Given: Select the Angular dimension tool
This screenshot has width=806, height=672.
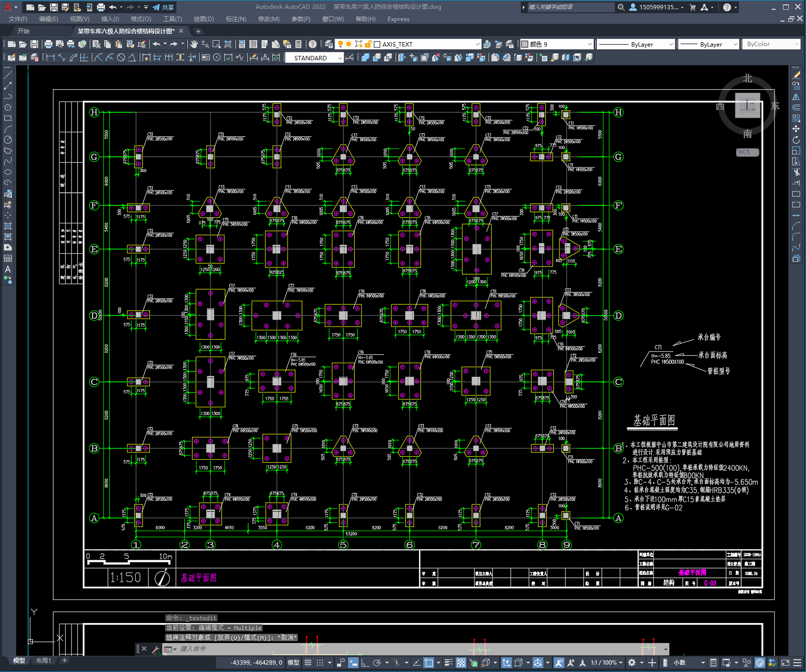Looking at the screenshot, I should tap(132, 57).
